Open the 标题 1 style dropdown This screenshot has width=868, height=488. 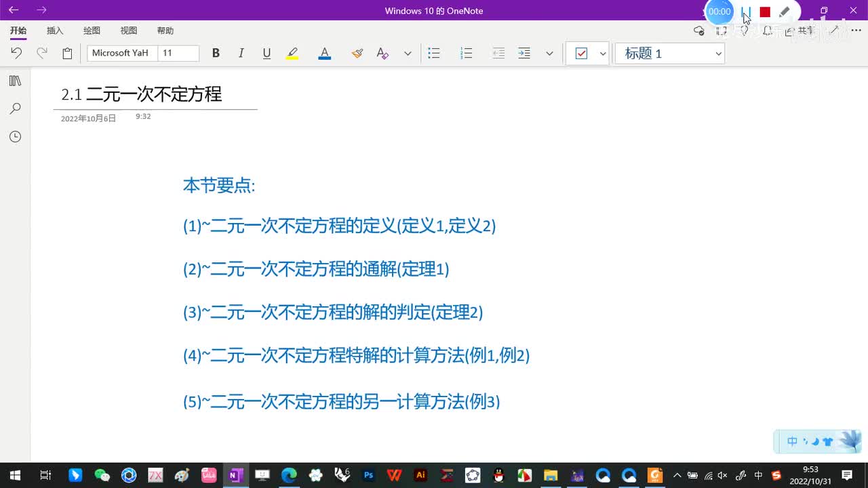pos(670,54)
